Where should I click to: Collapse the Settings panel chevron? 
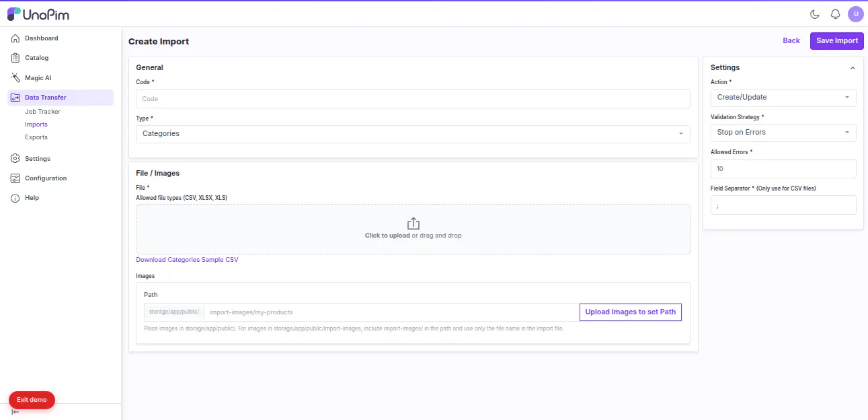[853, 68]
